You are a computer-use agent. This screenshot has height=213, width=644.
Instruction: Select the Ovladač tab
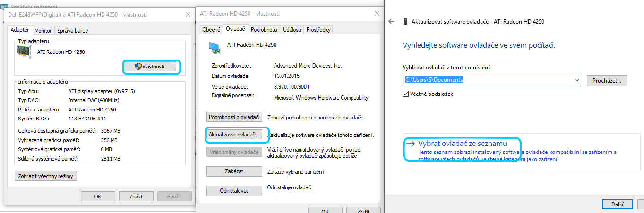pos(235,29)
